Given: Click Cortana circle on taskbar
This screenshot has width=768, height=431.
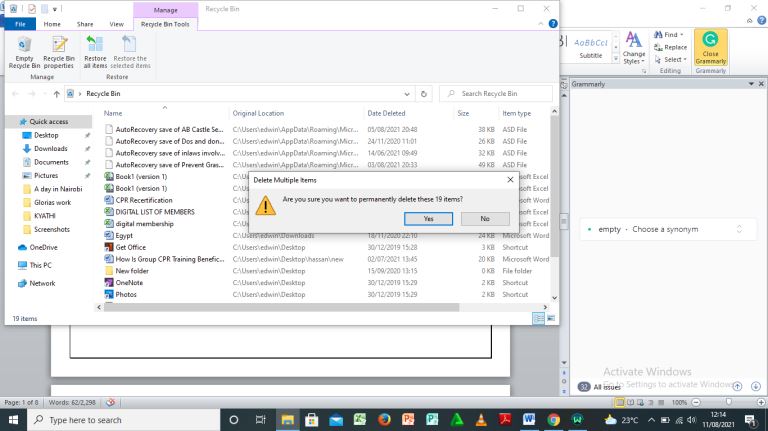Looking at the screenshot, I should tap(234, 420).
